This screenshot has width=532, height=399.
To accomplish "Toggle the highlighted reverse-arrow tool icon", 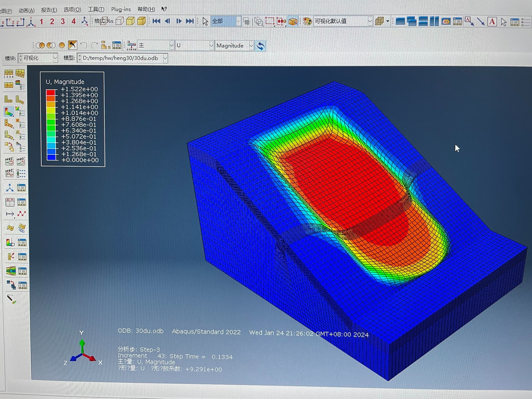I will point(73,45).
